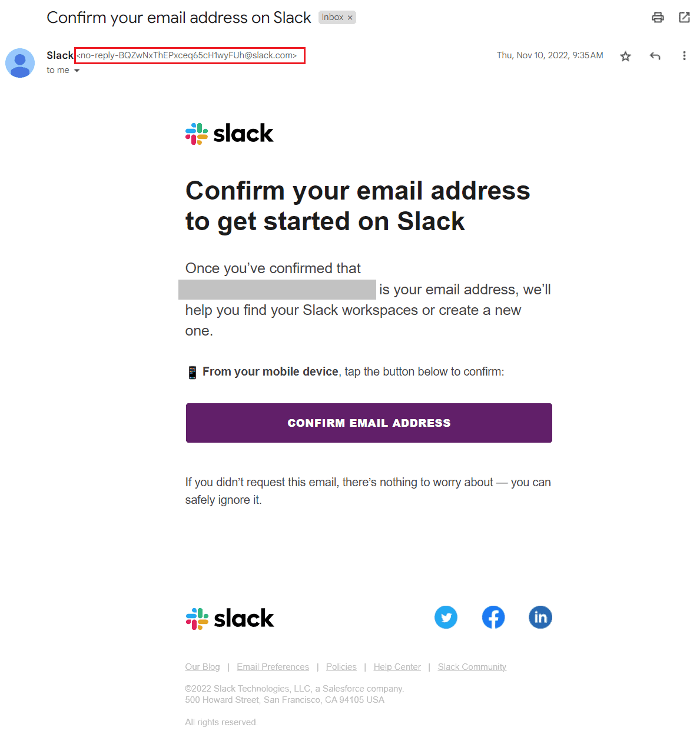Viewport: 700px width, 747px height.
Task: Open the Policies footer link
Action: (x=341, y=667)
